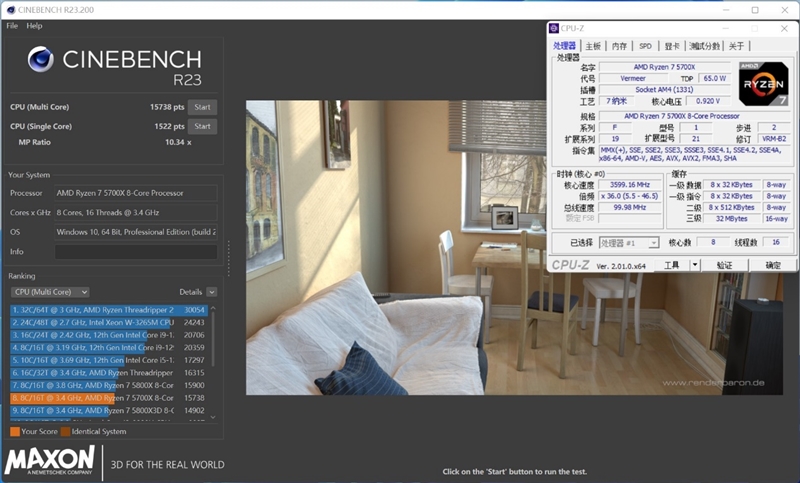The width and height of the screenshot is (800, 483).
Task: Select ranking row 3 16C/24T Core i9
Action: tap(109, 335)
